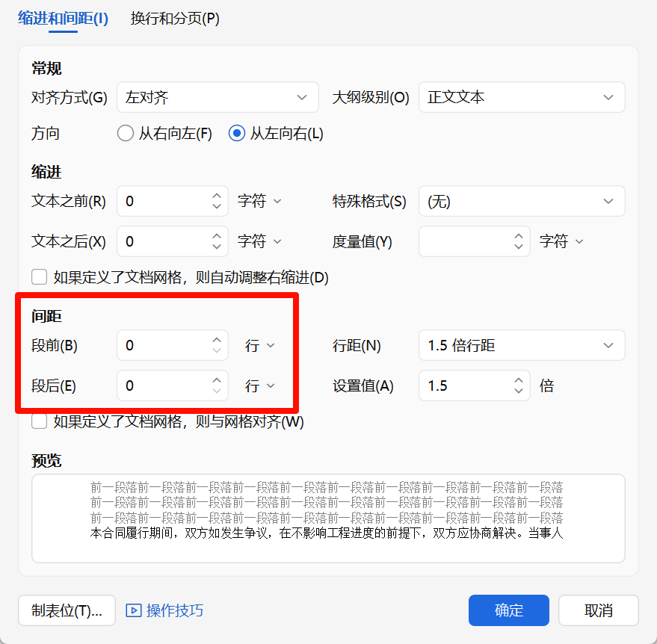
Task: Check the align-to-grid option 与网格对齐
Action: click(x=39, y=421)
